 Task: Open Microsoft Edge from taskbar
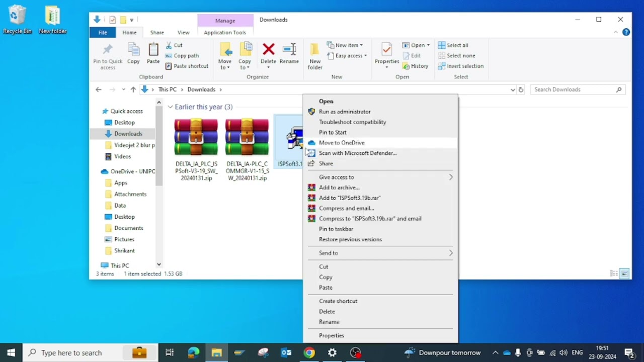coord(193,352)
